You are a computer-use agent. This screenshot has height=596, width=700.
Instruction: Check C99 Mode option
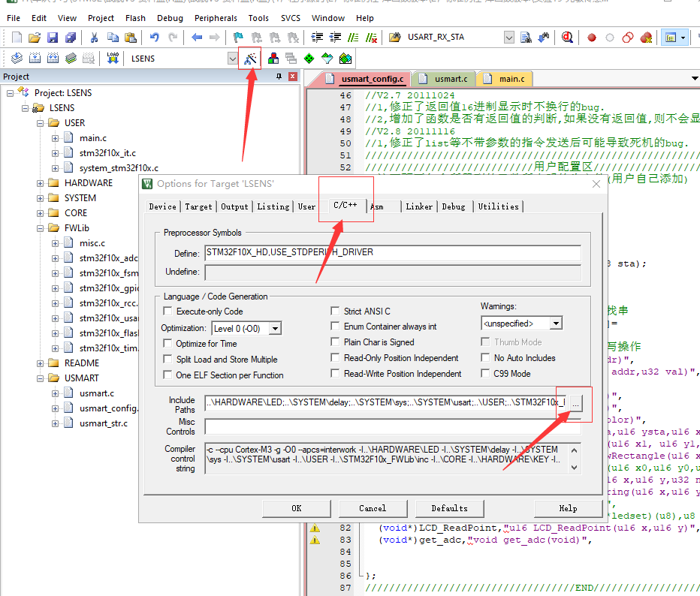point(485,373)
